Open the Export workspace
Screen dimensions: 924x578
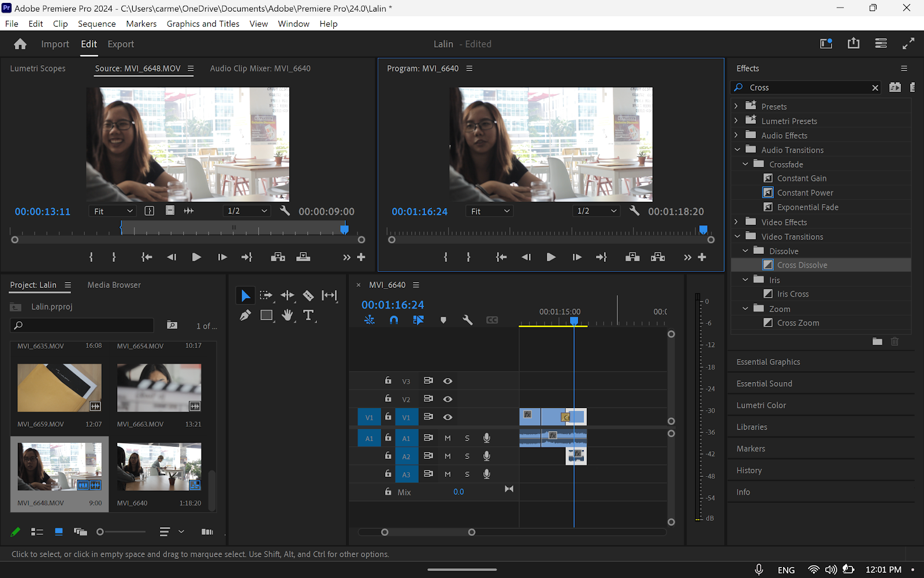[x=121, y=44]
